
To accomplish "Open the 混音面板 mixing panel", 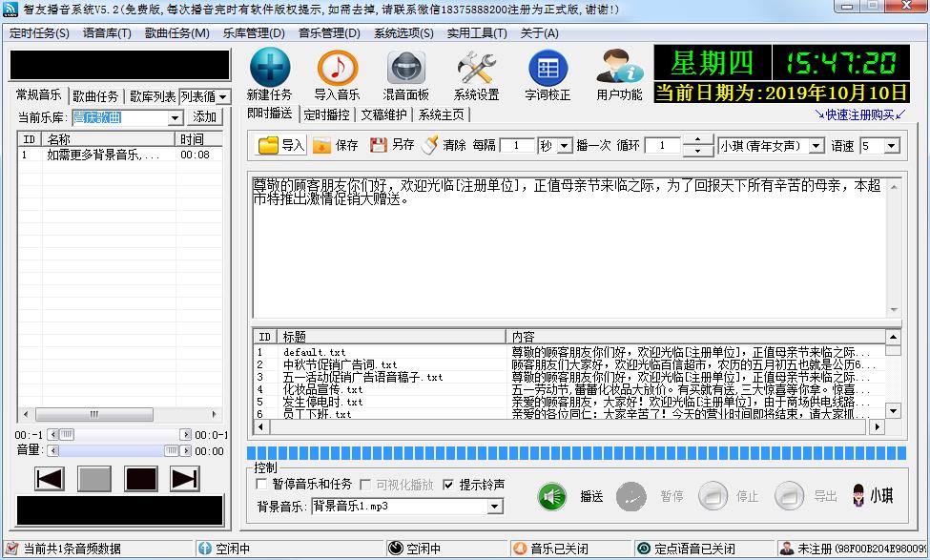I will (406, 72).
